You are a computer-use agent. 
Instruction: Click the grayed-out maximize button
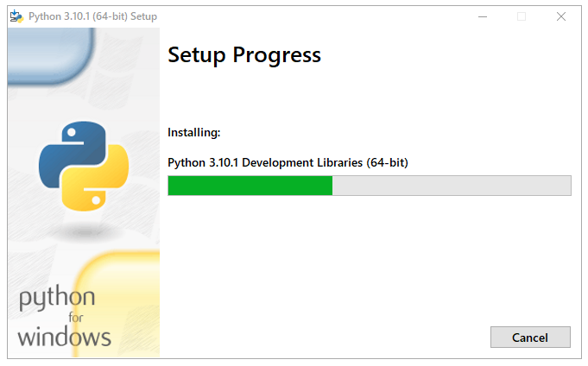522,16
